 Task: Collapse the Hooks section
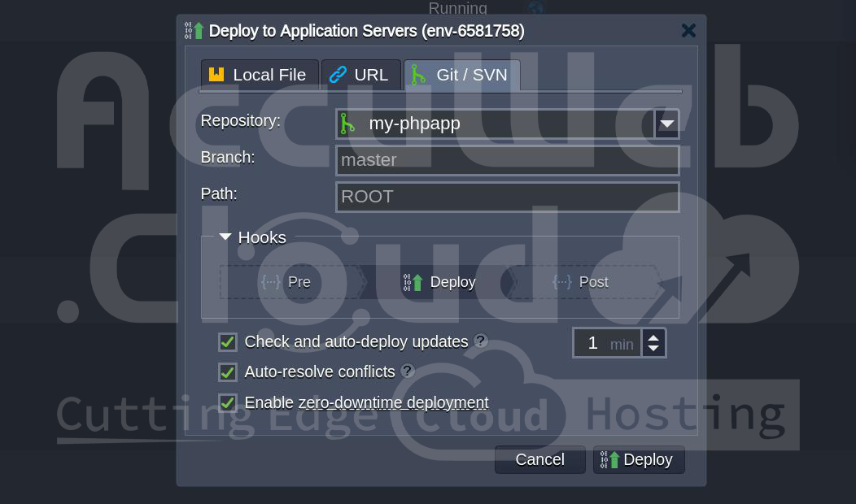225,237
